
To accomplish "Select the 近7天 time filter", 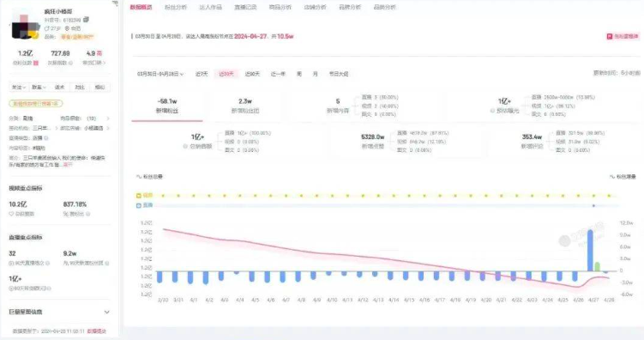I will [x=202, y=74].
